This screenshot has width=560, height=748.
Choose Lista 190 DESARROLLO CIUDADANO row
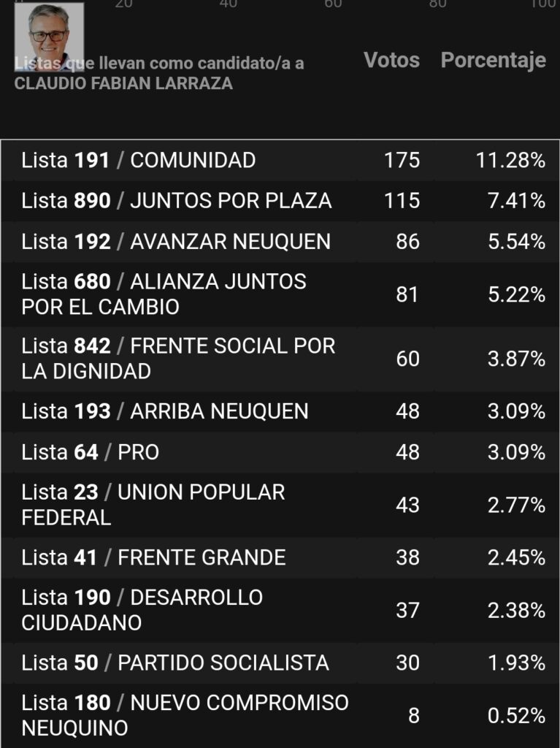[280, 610]
